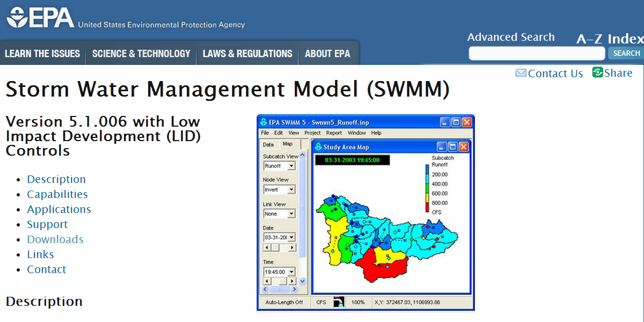Screen dimensions: 644x322
Task: Switch to the Data tab
Action: click(x=268, y=144)
